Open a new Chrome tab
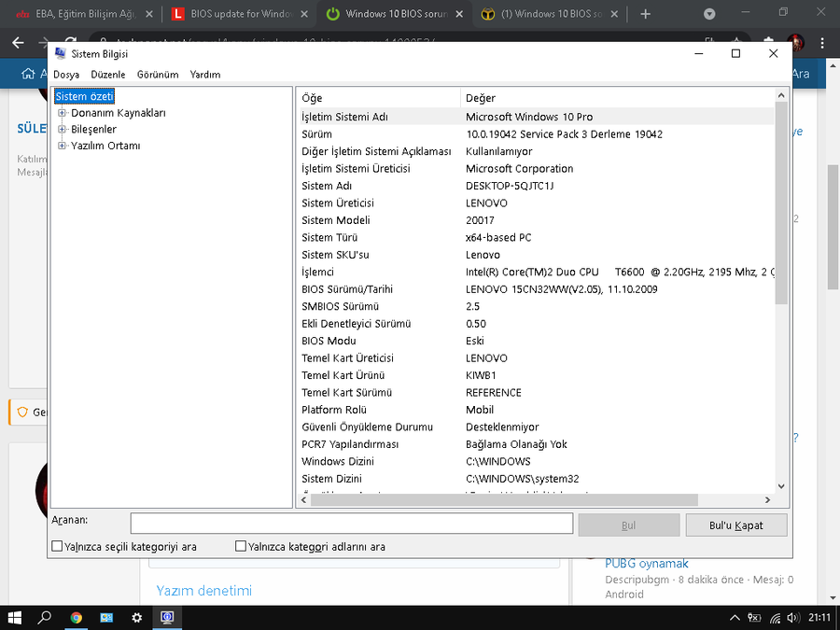The width and height of the screenshot is (840, 630). pyautogui.click(x=645, y=14)
